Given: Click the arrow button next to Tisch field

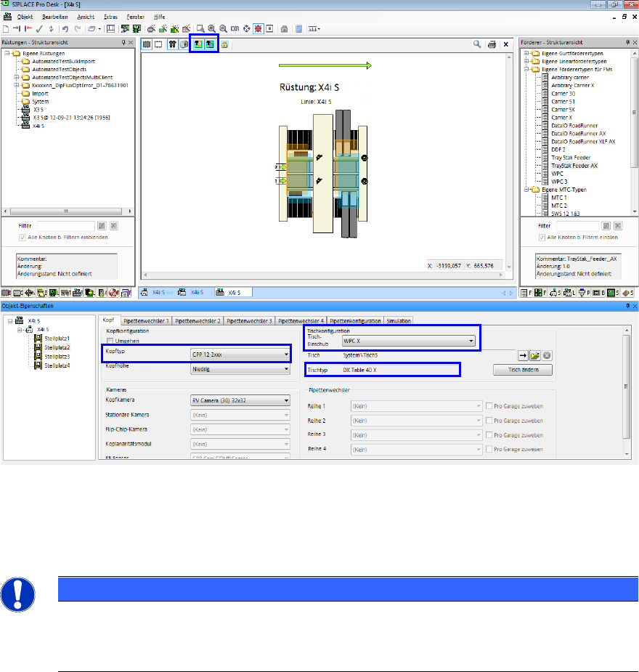Looking at the screenshot, I should tap(523, 355).
